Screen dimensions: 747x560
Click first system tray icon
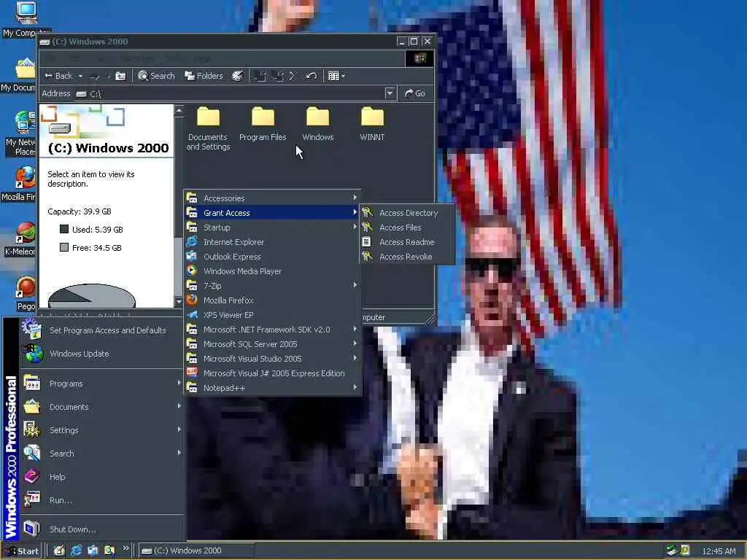point(672,551)
